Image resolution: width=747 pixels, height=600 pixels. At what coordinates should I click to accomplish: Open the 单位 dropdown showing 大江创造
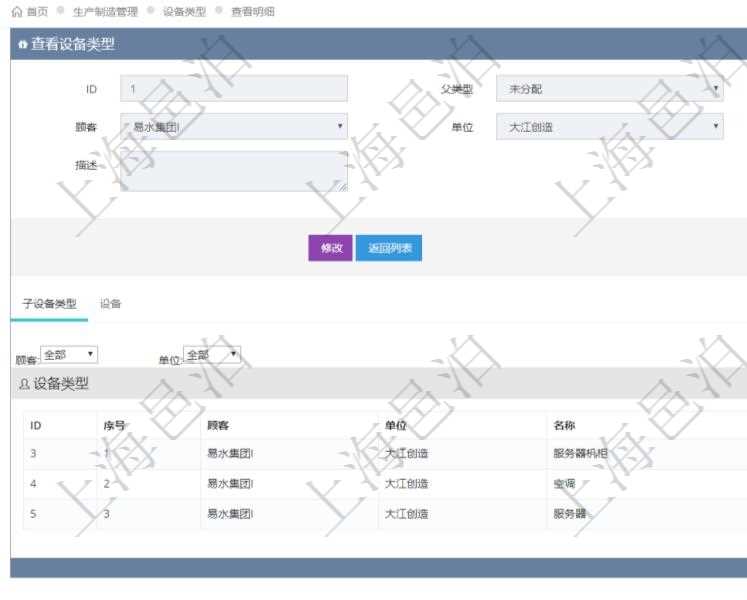coord(609,127)
